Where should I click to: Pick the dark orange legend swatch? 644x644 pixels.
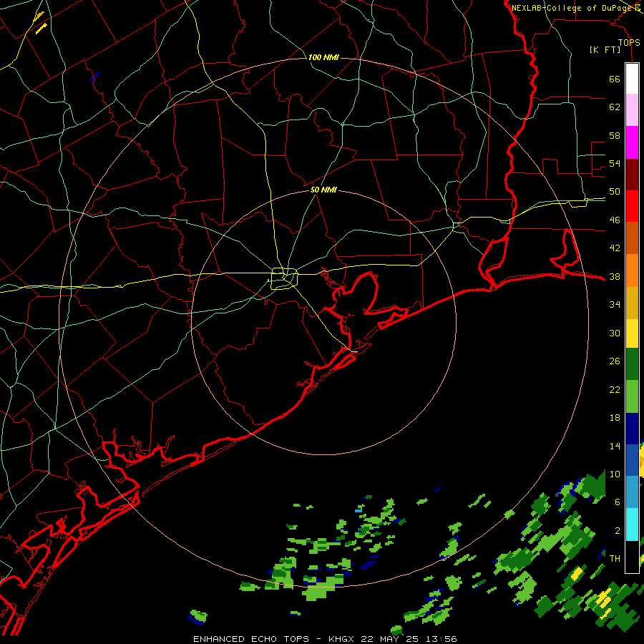[632, 238]
